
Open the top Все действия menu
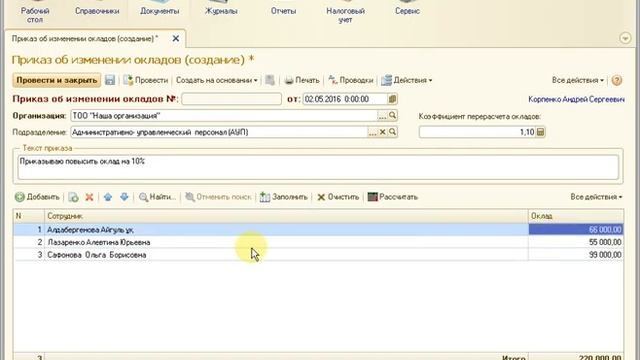[578, 80]
